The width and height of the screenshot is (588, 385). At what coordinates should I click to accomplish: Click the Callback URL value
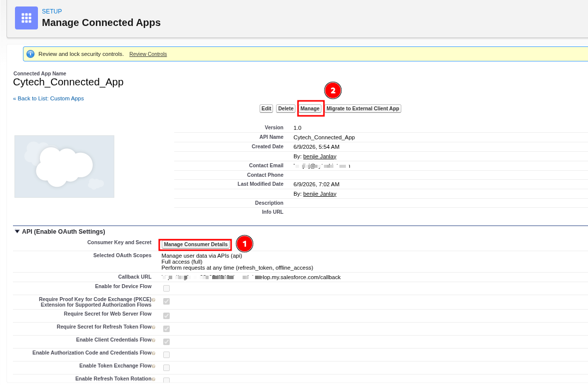click(x=251, y=277)
